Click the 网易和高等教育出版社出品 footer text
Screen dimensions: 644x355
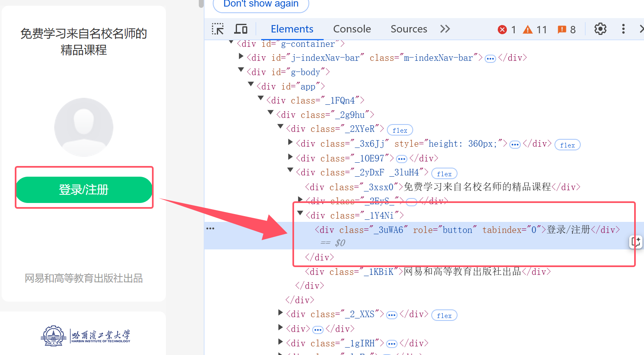click(84, 278)
